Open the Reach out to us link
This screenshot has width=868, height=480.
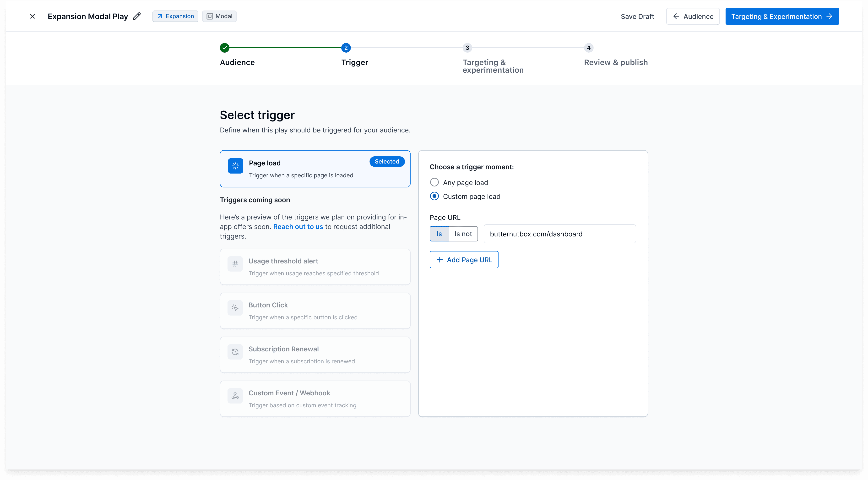[x=298, y=227]
